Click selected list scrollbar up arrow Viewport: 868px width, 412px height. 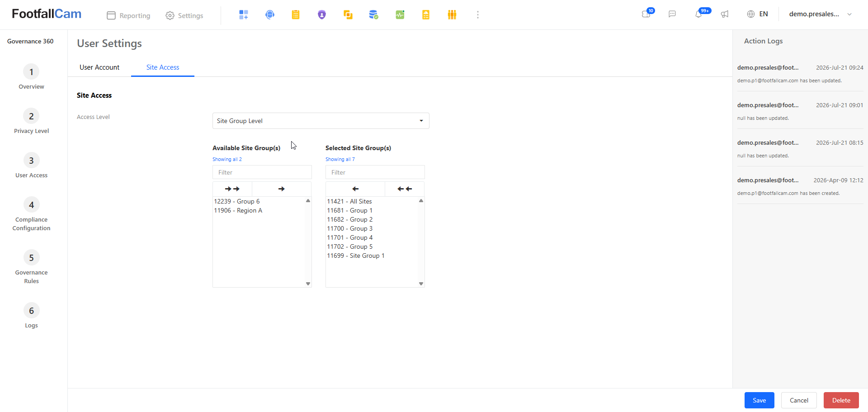tap(421, 200)
